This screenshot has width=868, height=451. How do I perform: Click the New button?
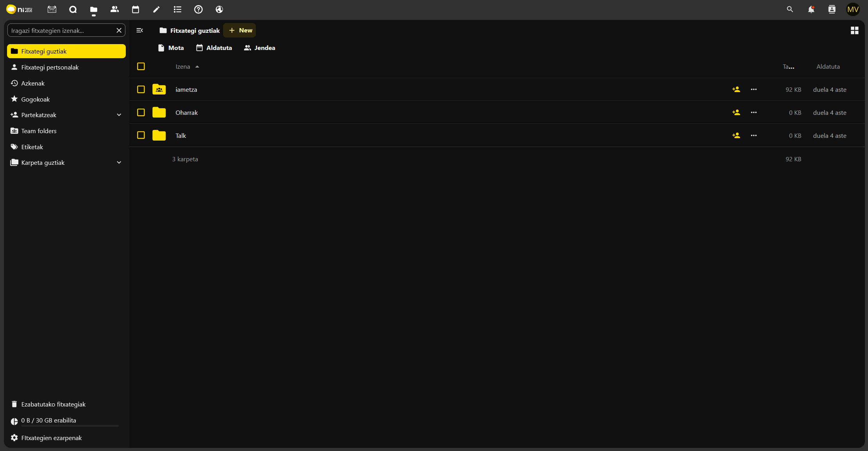click(240, 30)
